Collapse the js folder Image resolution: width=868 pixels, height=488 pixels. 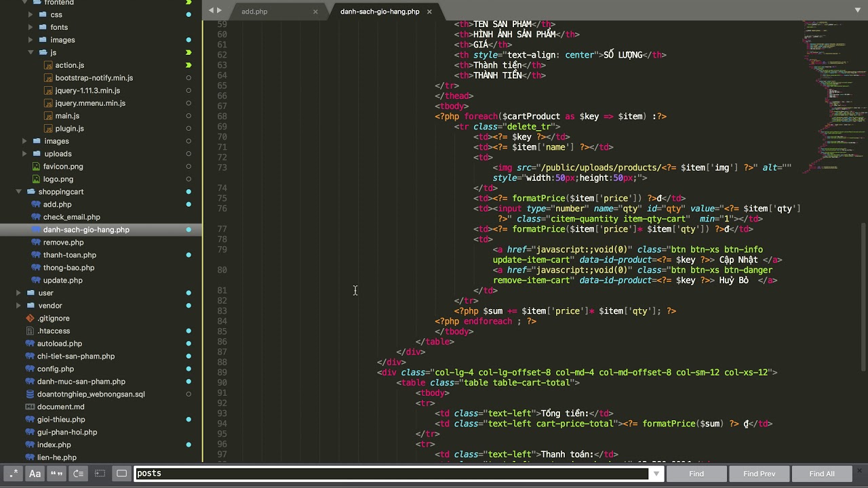coord(31,53)
